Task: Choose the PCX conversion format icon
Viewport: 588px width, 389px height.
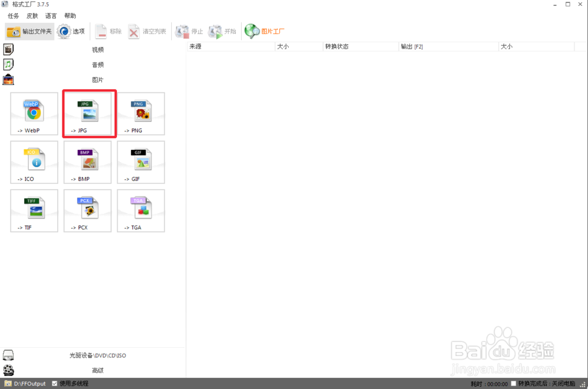Action: click(x=88, y=210)
